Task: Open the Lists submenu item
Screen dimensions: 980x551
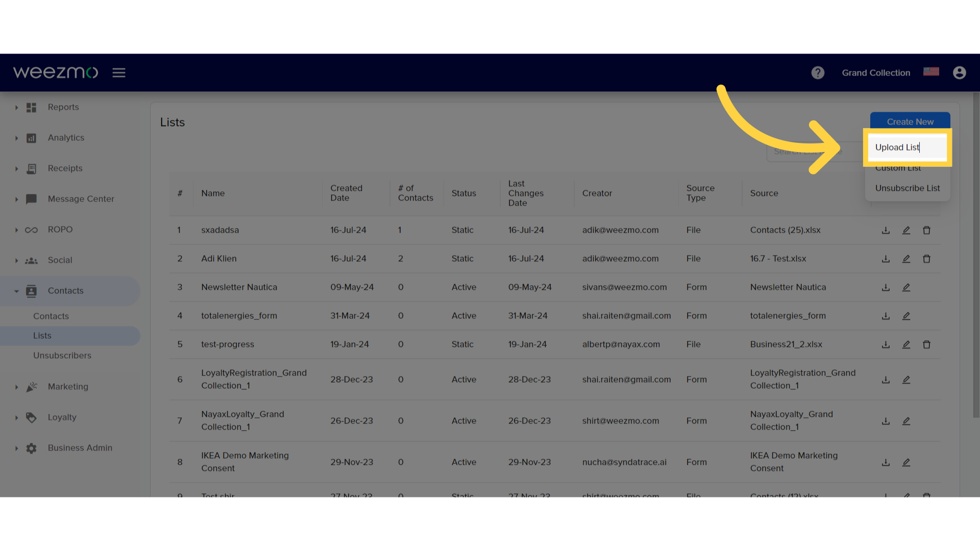Action: (42, 336)
